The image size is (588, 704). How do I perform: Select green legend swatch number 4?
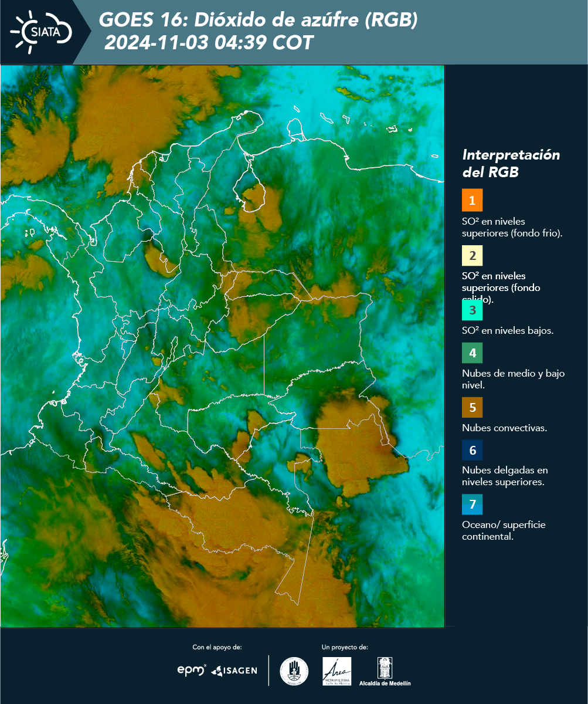[472, 353]
